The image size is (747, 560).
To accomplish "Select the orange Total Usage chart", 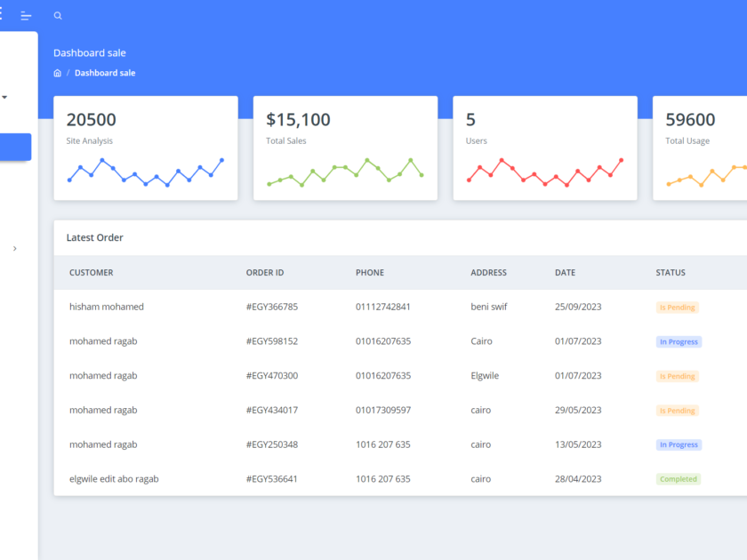I will (707, 174).
